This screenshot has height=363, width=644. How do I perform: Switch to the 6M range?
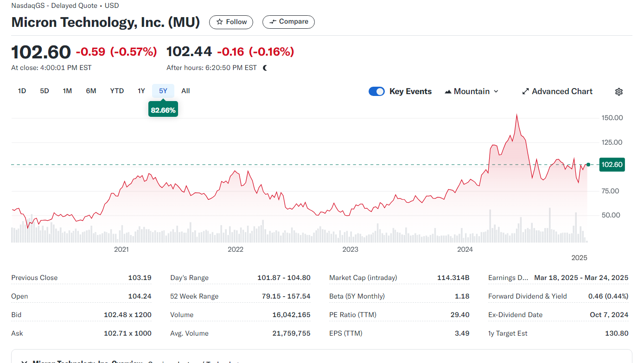[91, 91]
